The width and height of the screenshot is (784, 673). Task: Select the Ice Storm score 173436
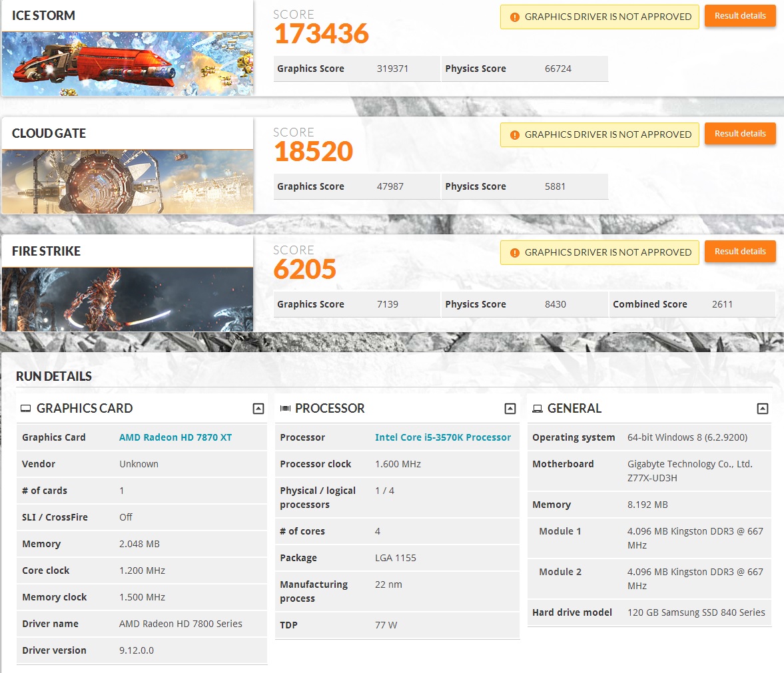coord(322,34)
